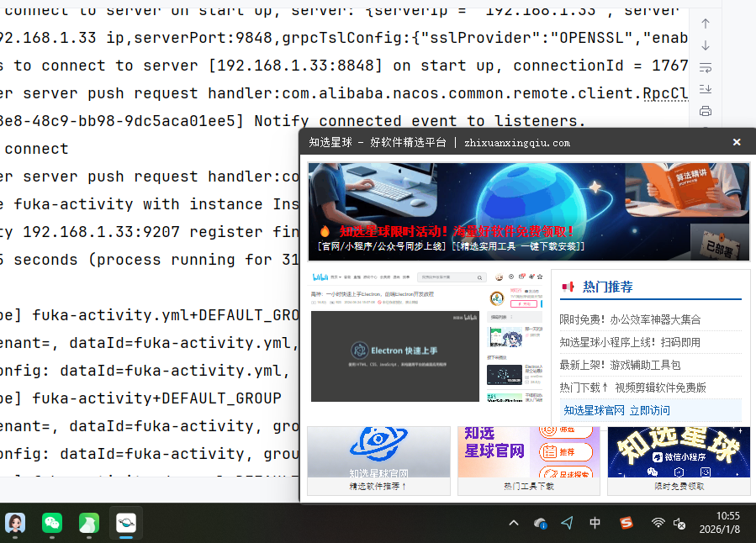Click the 知选星球限时活动 promo banner
Viewport: 756px width, 543px height.
pos(528,212)
